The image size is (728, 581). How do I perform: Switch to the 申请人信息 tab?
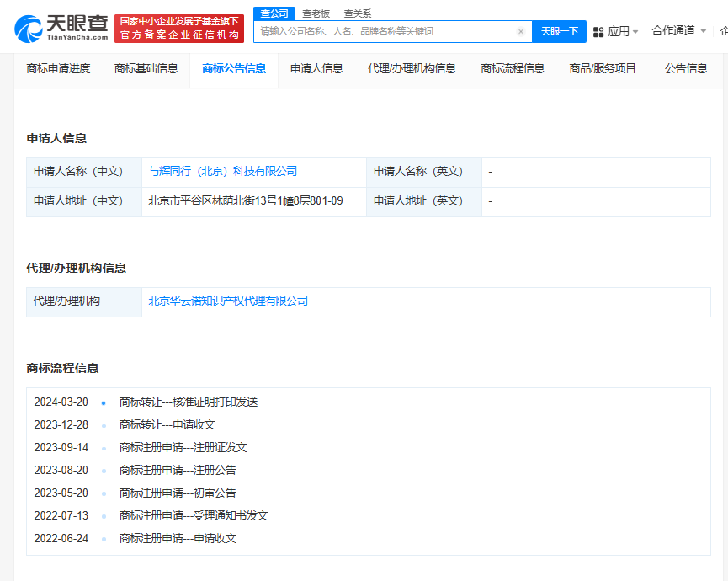315,68
